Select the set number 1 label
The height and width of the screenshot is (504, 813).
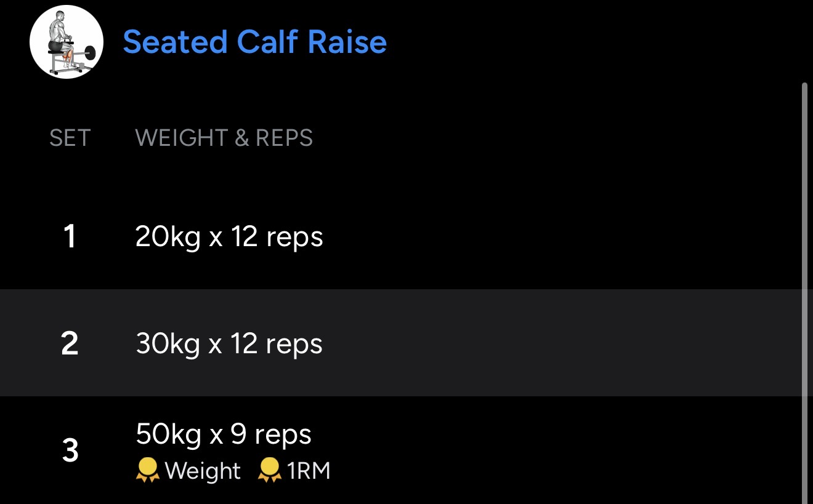tap(70, 237)
